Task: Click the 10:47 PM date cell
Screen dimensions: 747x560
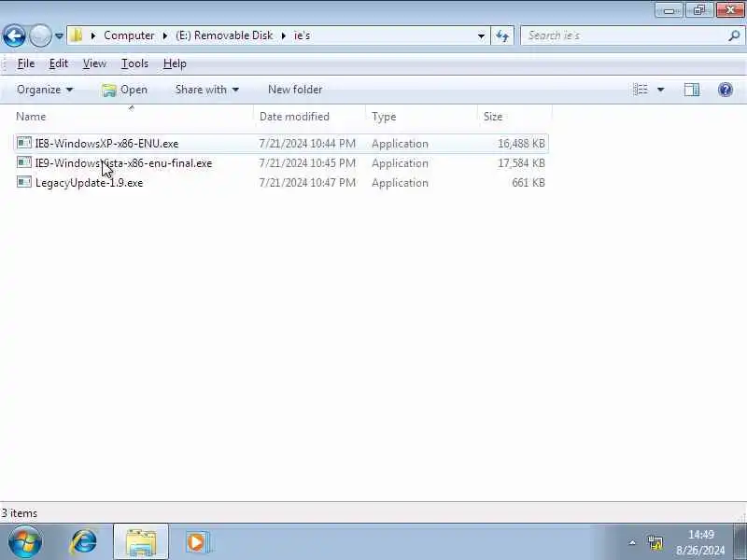Action: point(307,183)
